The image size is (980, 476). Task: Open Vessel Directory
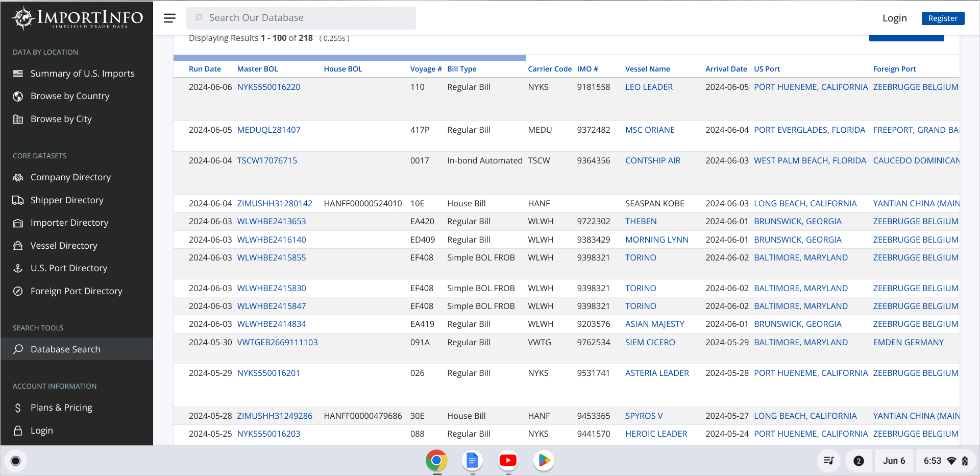[x=64, y=246]
